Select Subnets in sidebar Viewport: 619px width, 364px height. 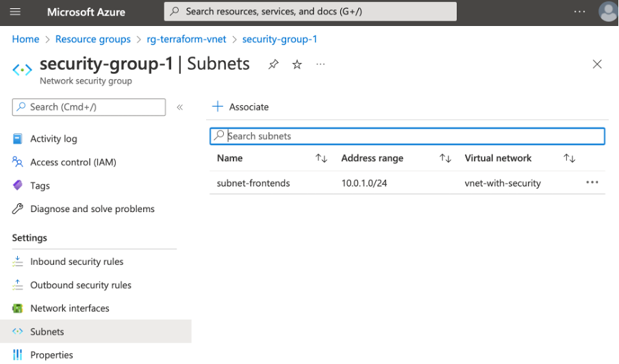coord(96,331)
